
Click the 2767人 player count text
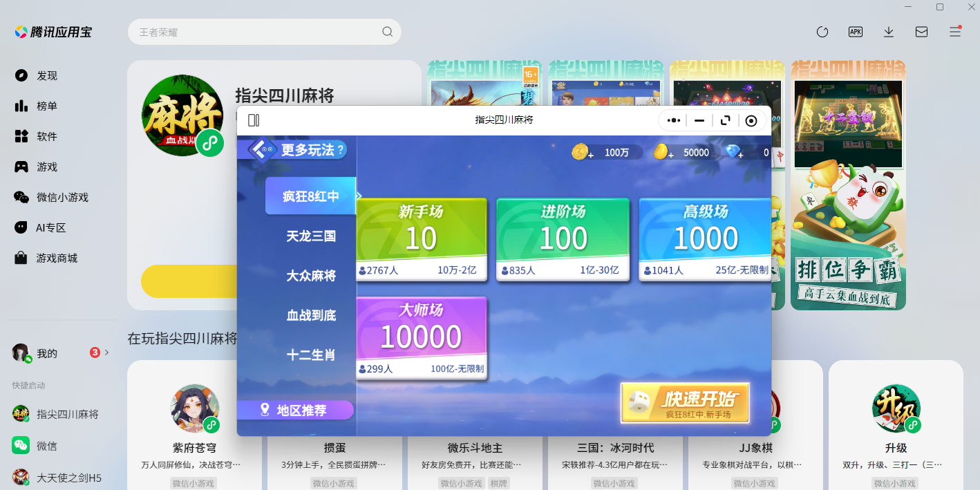point(383,270)
